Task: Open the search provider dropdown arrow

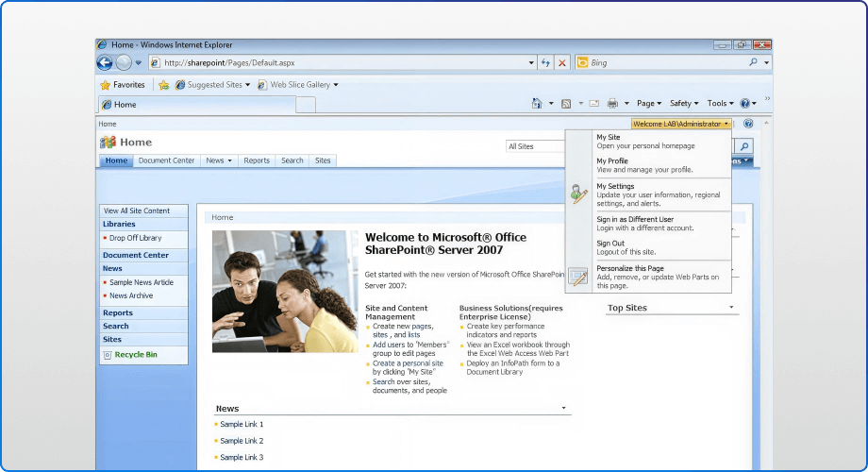Action: 766,62
